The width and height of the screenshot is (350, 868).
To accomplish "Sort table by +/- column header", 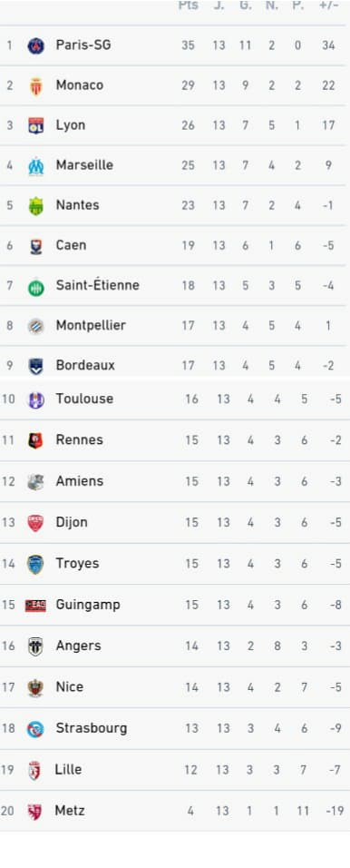I will pyautogui.click(x=328, y=5).
